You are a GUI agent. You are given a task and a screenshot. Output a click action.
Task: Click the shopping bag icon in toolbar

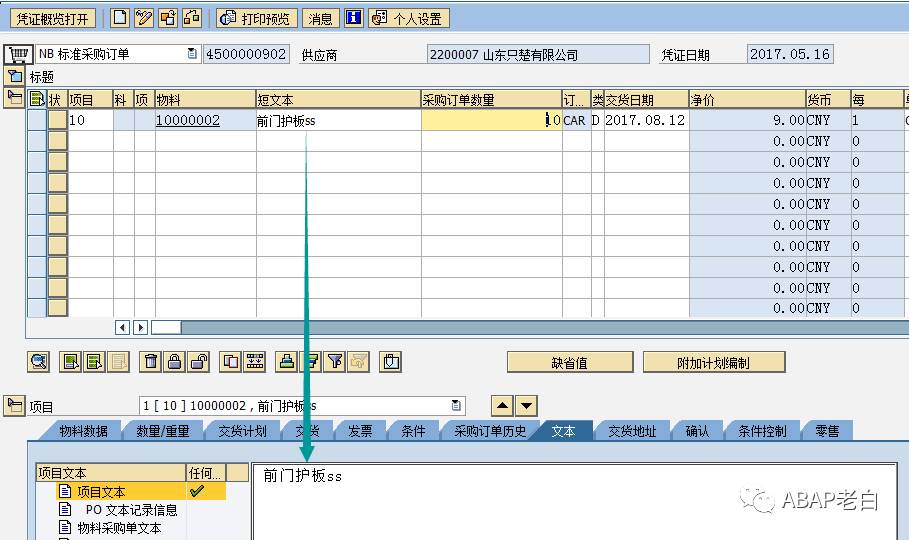point(391,362)
